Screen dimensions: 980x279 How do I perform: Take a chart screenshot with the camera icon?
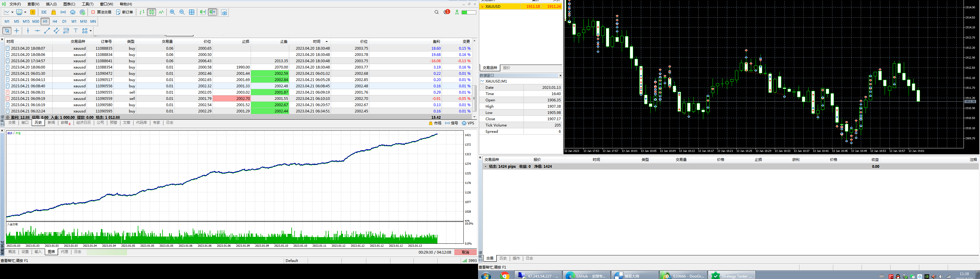point(224,12)
